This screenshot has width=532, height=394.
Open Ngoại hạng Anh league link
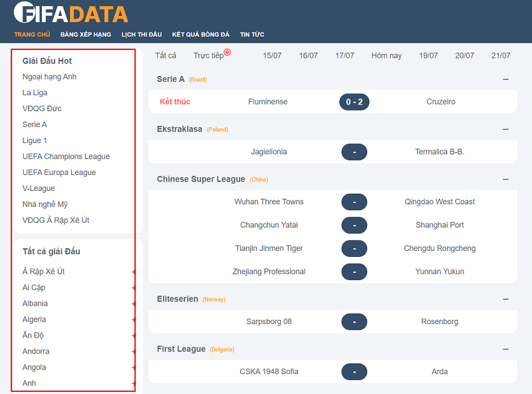(49, 77)
